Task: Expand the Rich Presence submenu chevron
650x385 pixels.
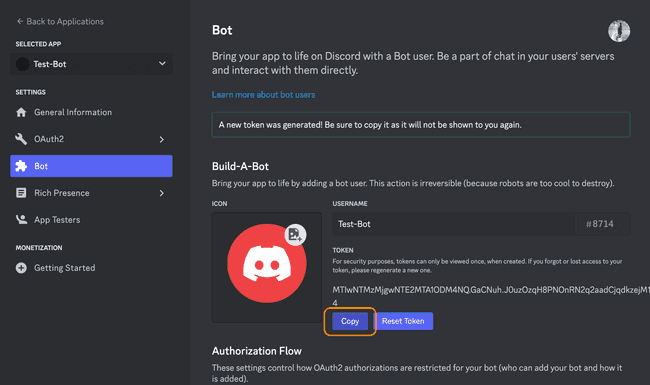Action: click(162, 193)
